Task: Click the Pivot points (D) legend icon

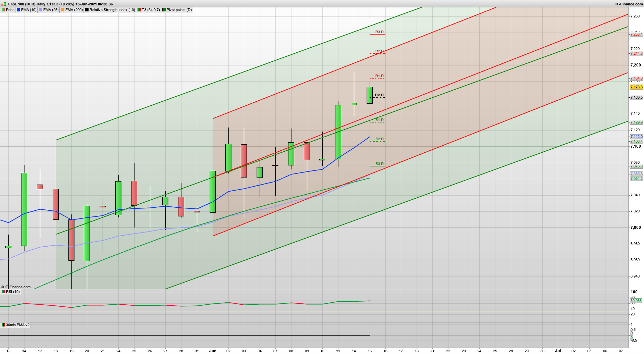Action: [164, 10]
